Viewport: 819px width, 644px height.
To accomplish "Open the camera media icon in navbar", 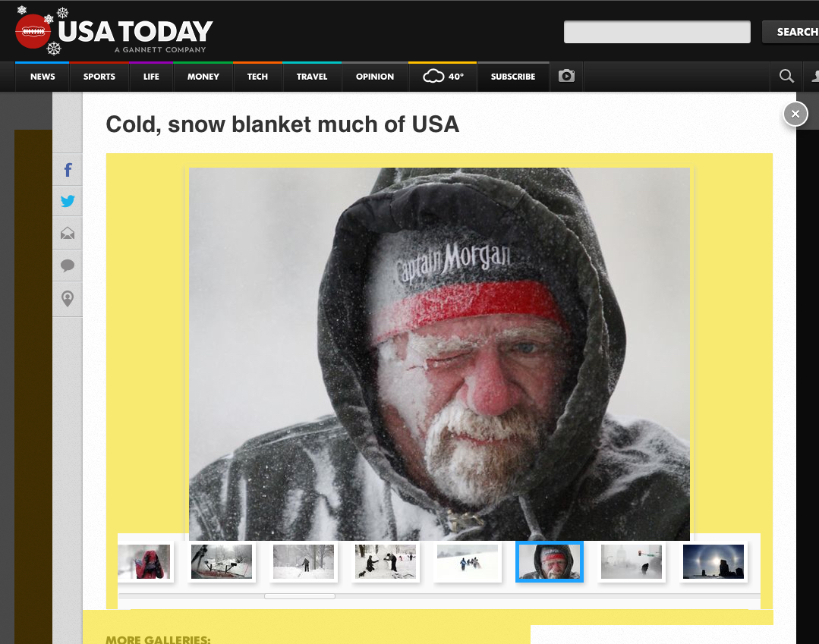I will click(x=567, y=76).
